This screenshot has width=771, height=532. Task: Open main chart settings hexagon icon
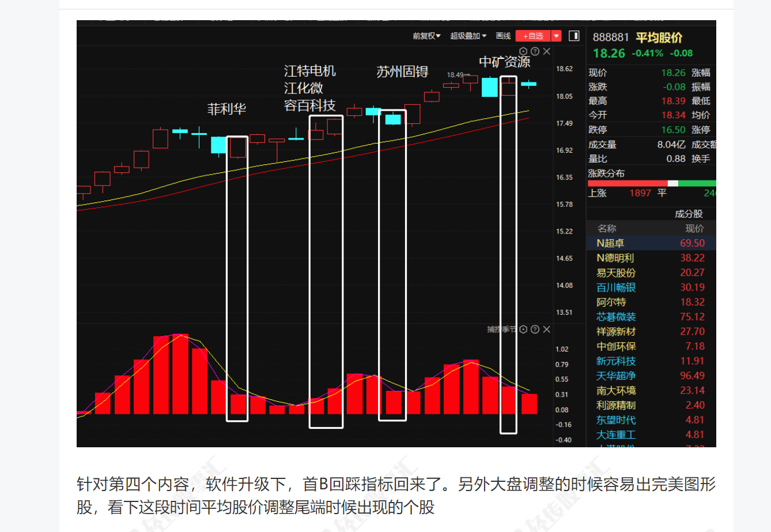tap(523, 52)
